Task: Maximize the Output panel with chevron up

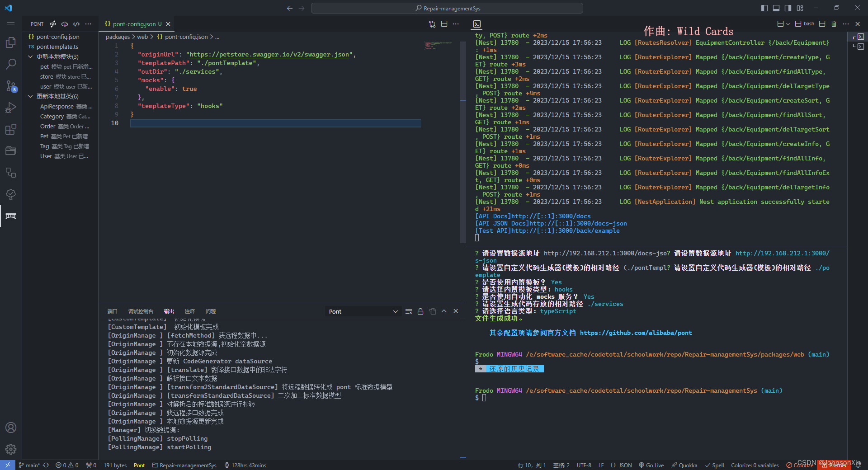Action: tap(444, 311)
